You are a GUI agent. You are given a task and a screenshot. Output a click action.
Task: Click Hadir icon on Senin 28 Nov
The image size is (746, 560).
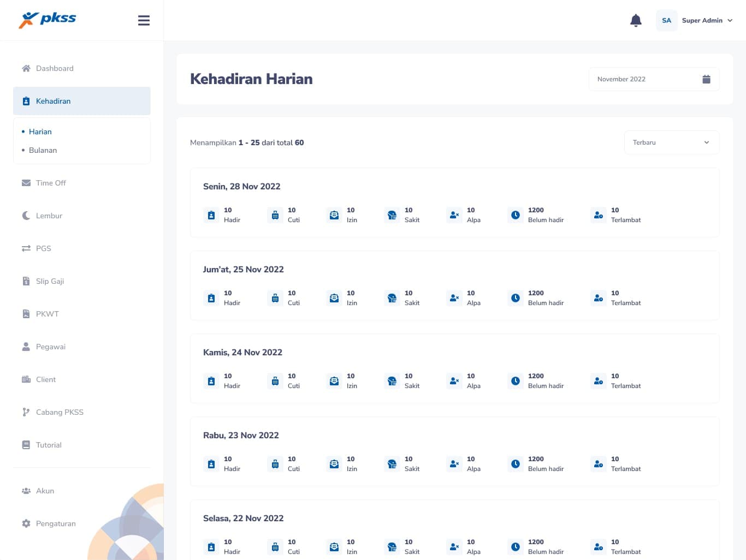click(x=211, y=215)
